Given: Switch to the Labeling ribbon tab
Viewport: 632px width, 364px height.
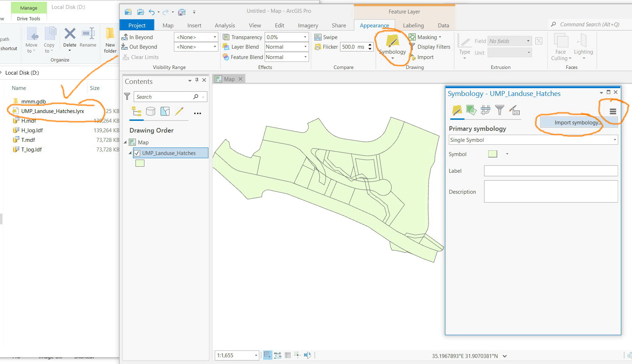Looking at the screenshot, I should 413,25.
